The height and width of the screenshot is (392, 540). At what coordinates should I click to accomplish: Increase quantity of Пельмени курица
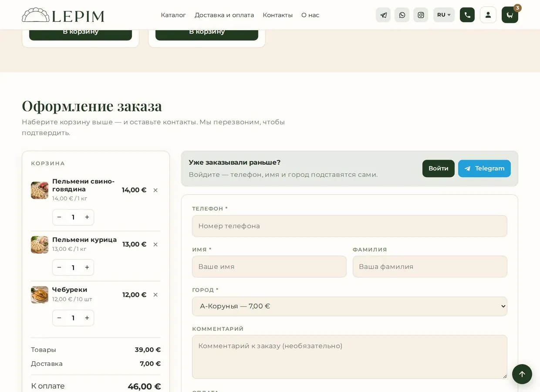[87, 267]
